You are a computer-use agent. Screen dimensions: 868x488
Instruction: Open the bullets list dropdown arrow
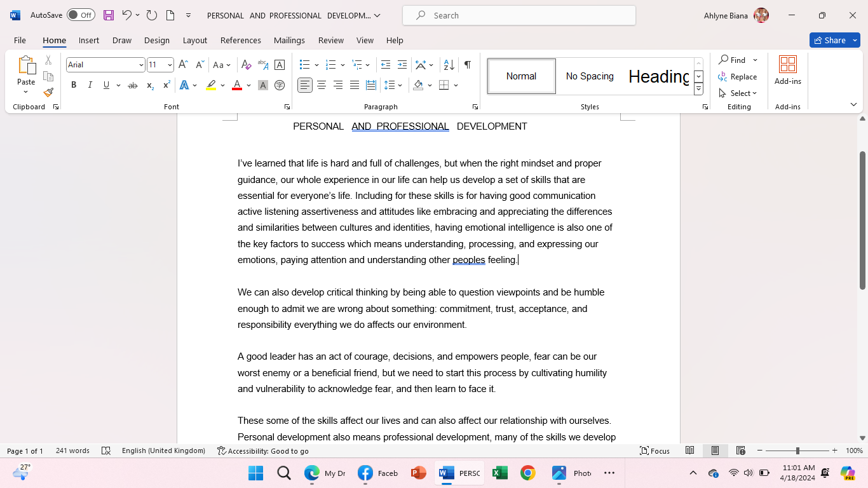tap(316, 65)
